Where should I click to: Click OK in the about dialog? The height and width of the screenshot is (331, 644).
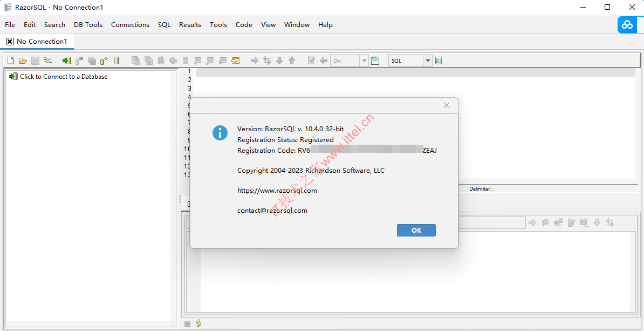(x=416, y=230)
